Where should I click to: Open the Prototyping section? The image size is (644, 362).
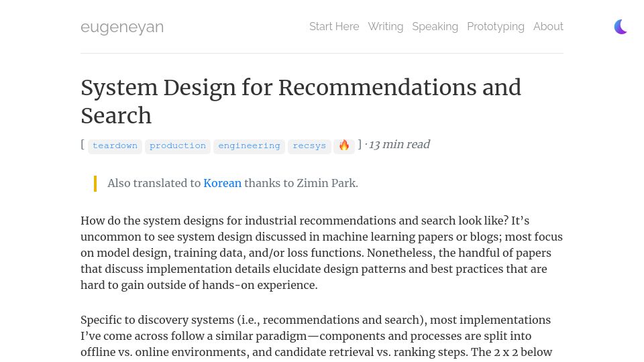click(x=495, y=27)
